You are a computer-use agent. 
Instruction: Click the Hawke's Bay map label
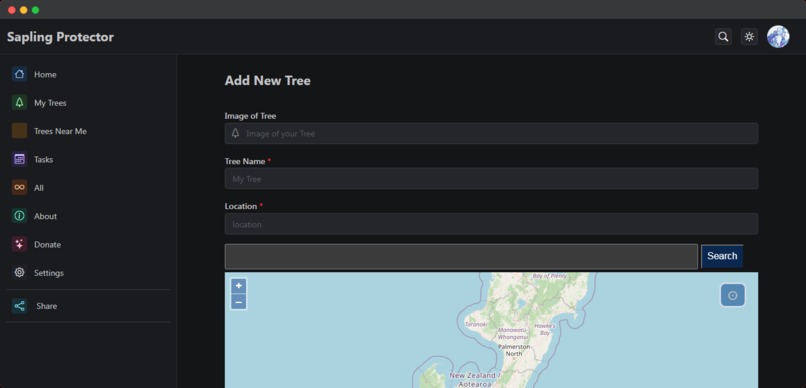pos(544,329)
